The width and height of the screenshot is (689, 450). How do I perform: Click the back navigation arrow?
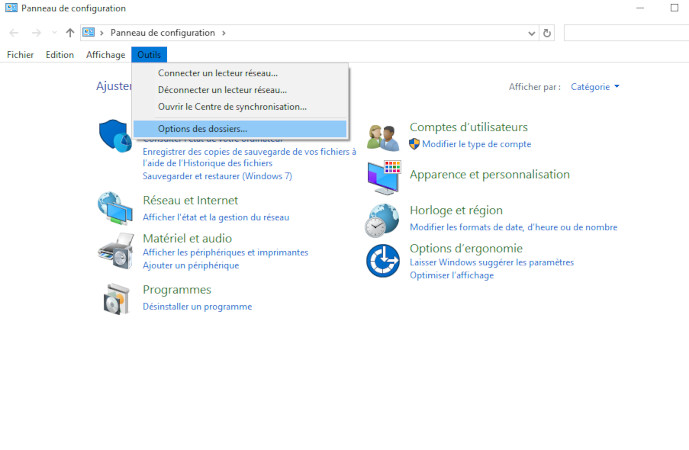click(14, 33)
